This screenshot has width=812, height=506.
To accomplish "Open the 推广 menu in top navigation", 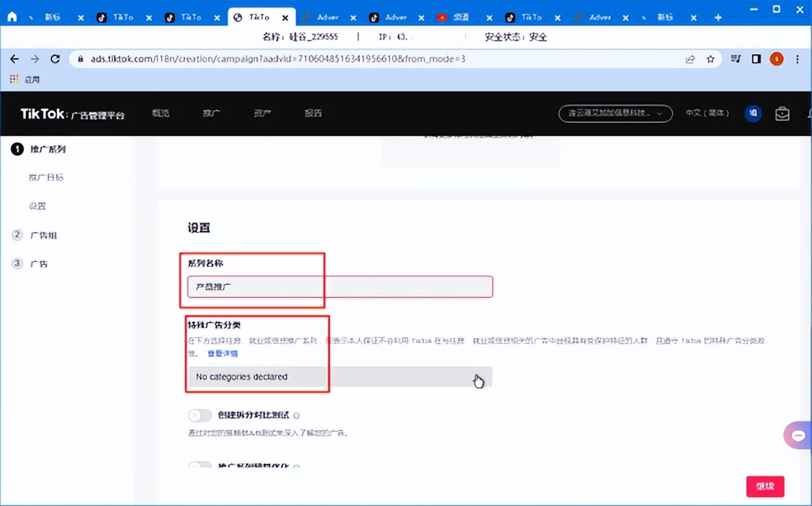I will [x=211, y=114].
